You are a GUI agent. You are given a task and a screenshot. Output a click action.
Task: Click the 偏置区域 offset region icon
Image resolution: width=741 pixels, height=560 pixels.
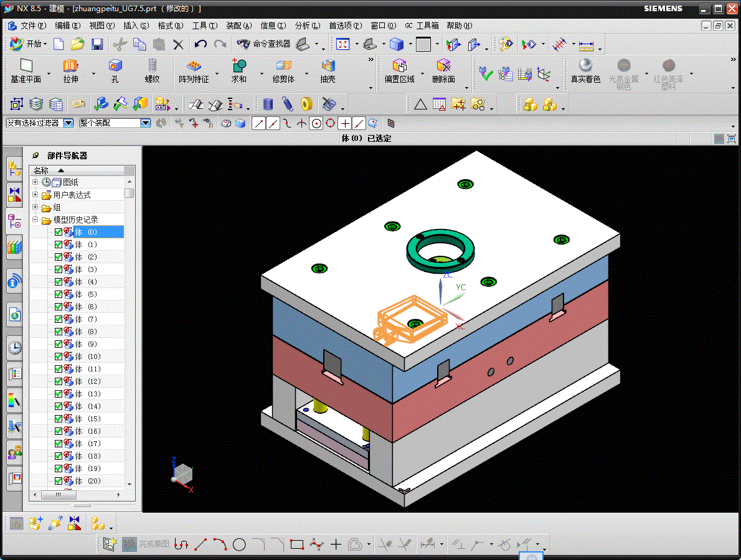tap(400, 65)
